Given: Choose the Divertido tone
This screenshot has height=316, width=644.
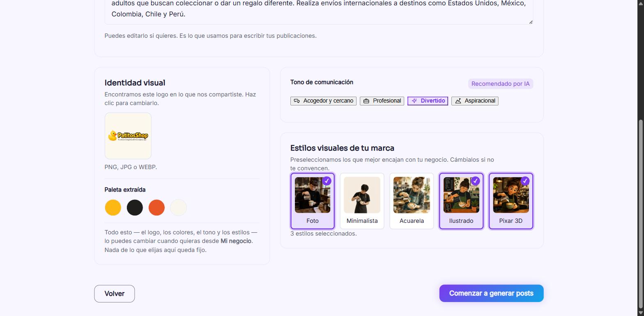Looking at the screenshot, I should (x=428, y=101).
